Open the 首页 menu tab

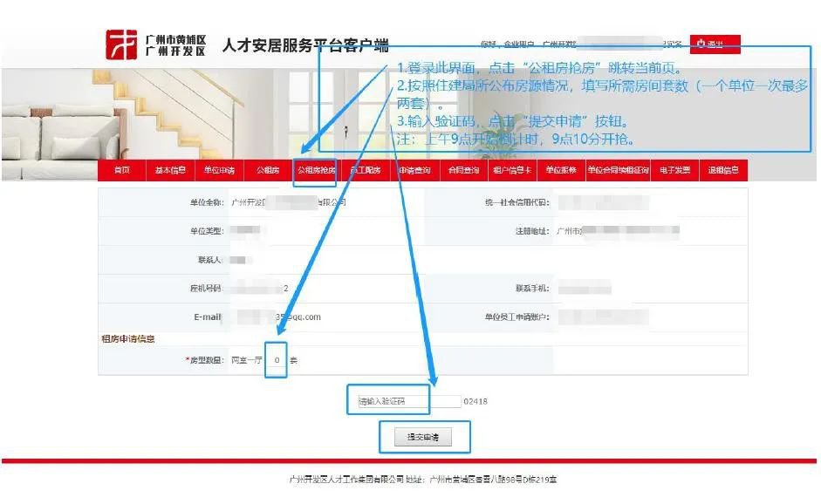pos(121,170)
